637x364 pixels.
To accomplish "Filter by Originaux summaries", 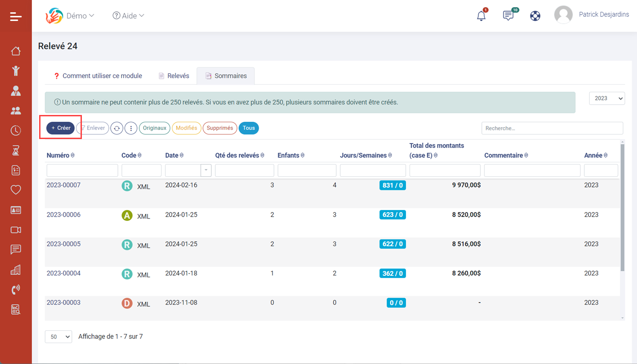I will pos(155,128).
